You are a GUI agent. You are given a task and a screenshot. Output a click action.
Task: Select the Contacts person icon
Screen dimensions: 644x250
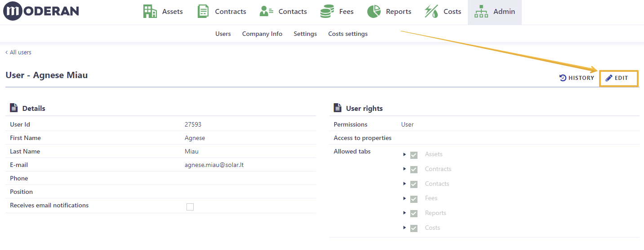[x=266, y=11]
